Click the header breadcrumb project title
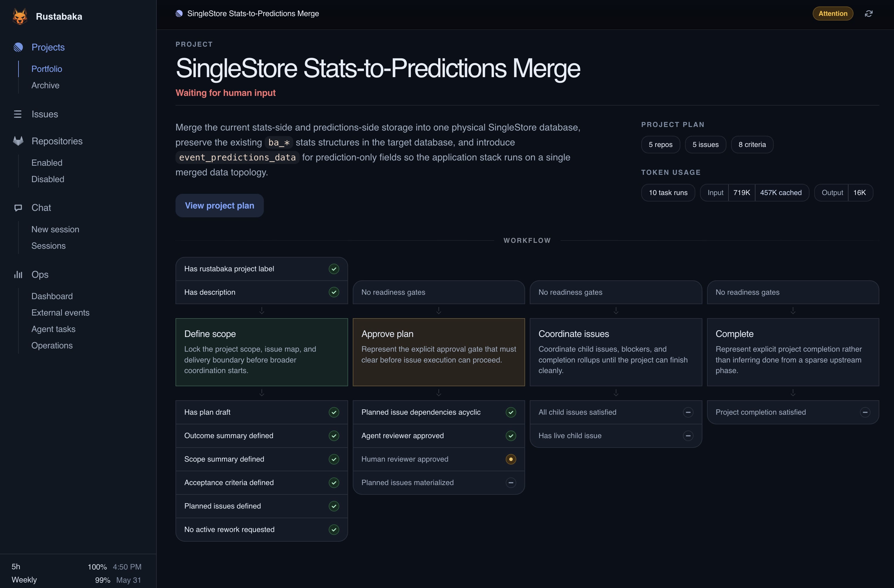The height and width of the screenshot is (588, 894). tap(253, 13)
